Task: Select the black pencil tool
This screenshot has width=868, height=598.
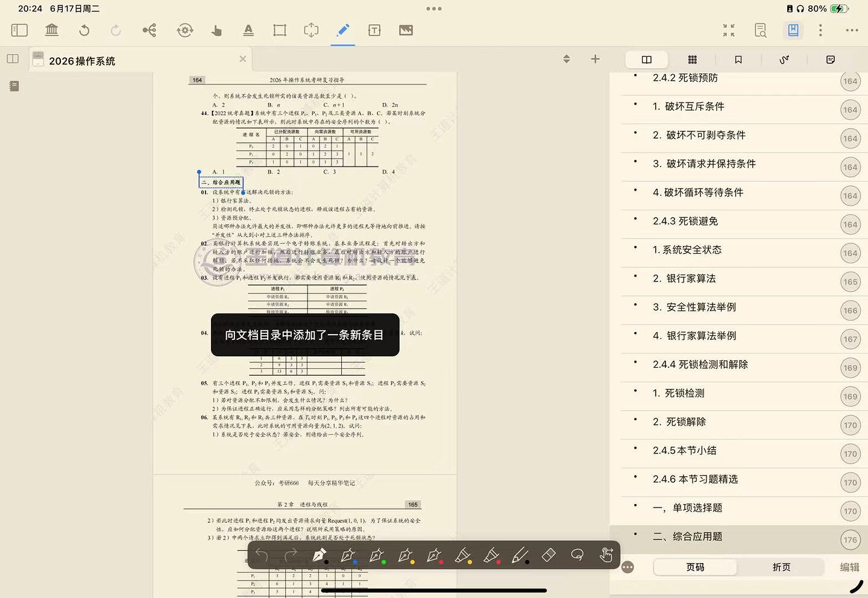Action: [x=520, y=555]
